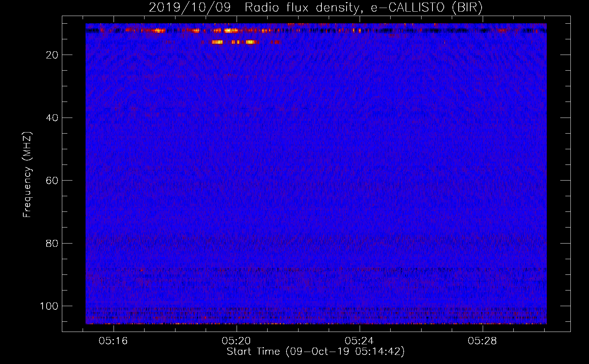Select the '80' frequency tick label
Viewport: 589px width, 364px height.
pyautogui.click(x=52, y=243)
